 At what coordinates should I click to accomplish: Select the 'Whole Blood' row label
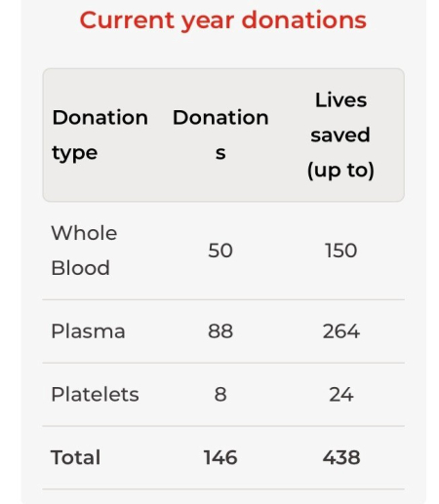(84, 251)
